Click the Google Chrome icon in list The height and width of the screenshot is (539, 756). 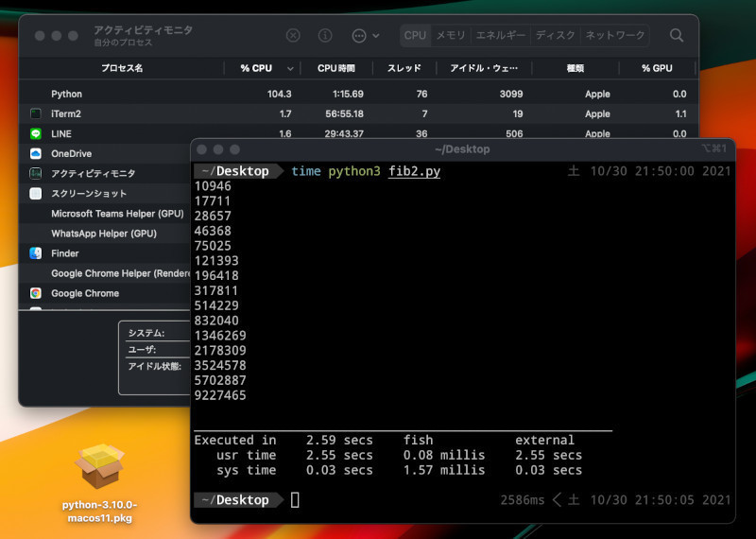pyautogui.click(x=36, y=293)
